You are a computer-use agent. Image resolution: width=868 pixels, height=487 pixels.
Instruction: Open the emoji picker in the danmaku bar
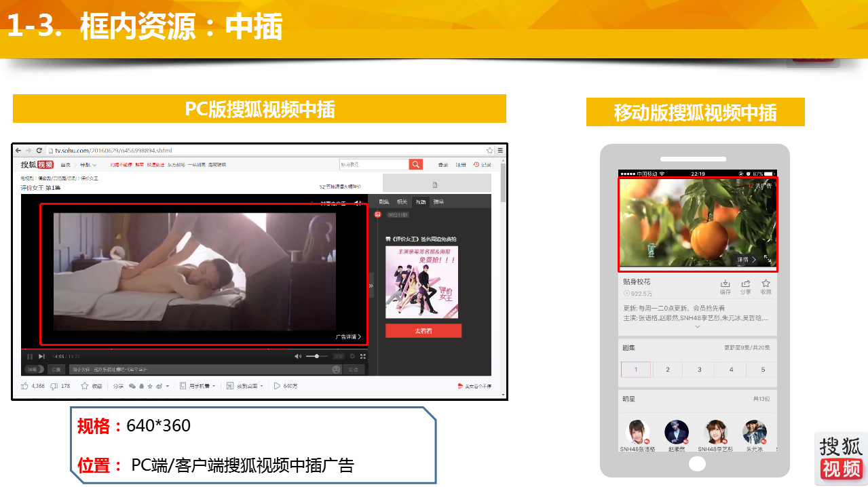pyautogui.click(x=336, y=370)
